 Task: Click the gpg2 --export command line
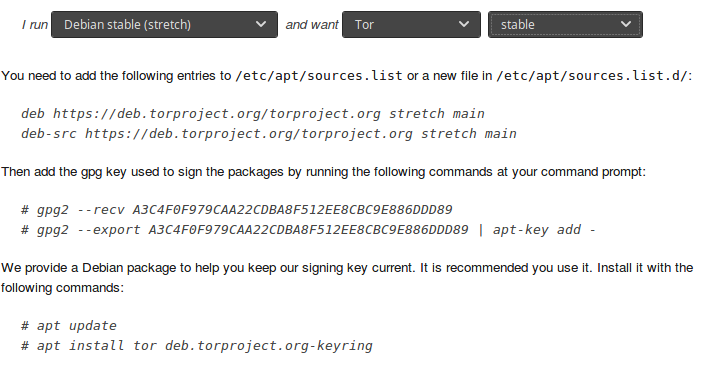308,230
